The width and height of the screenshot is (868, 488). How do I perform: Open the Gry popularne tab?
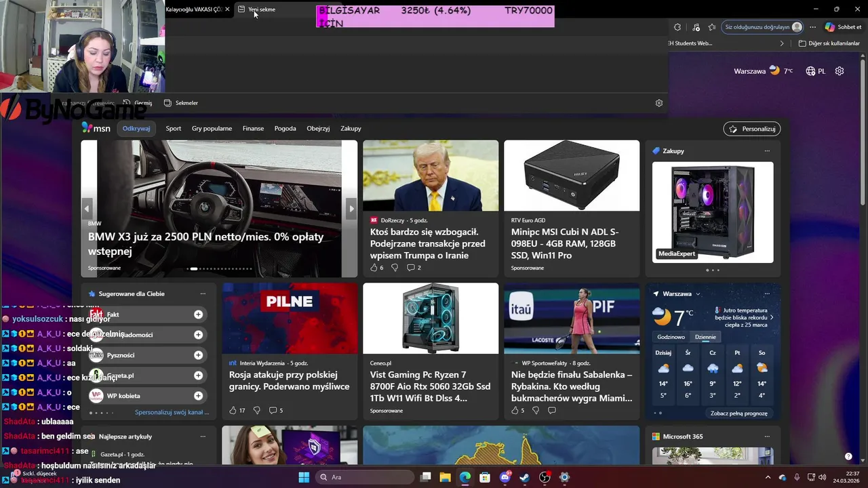pyautogui.click(x=212, y=128)
